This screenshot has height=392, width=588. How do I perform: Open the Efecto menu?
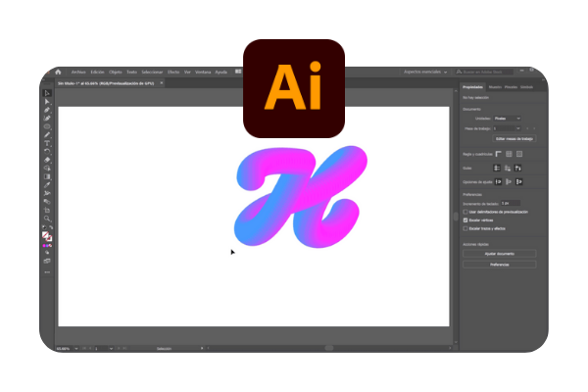click(x=173, y=72)
